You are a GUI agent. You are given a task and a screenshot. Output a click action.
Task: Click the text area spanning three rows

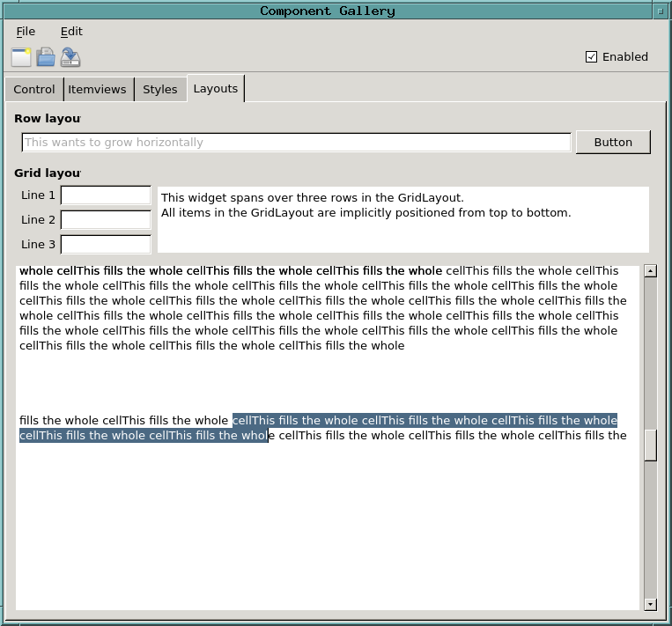(x=403, y=219)
